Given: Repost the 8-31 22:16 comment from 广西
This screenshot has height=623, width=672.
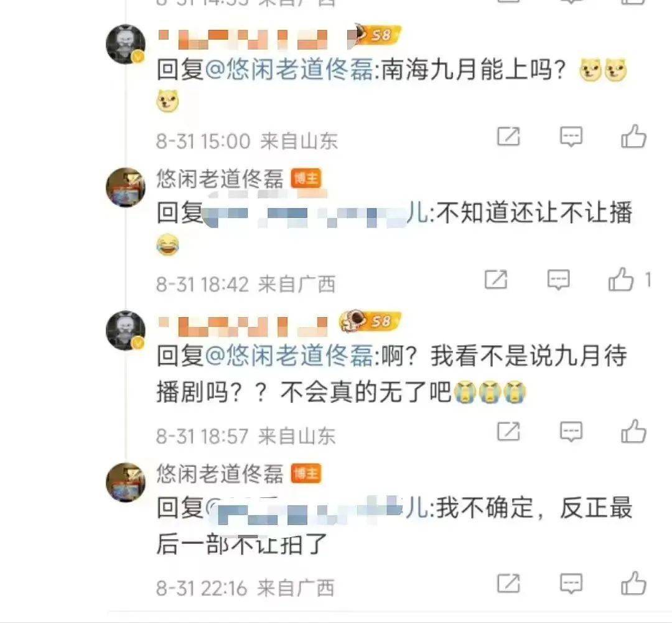Looking at the screenshot, I should [508, 583].
